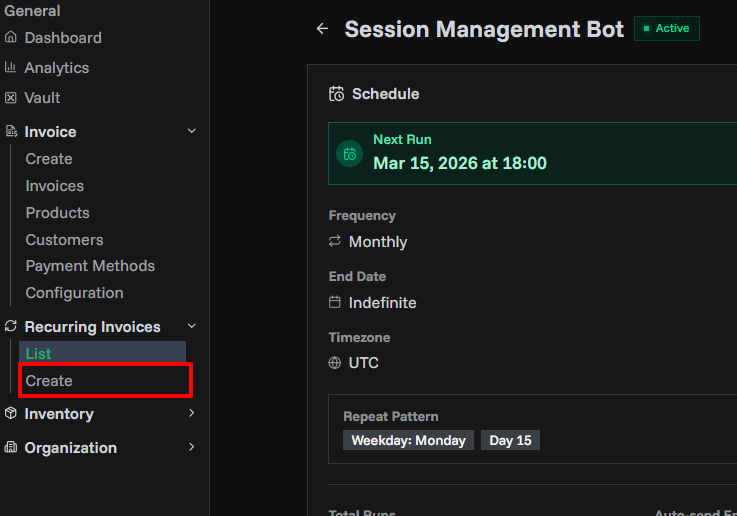
Task: Click the Active status badge
Action: click(666, 29)
